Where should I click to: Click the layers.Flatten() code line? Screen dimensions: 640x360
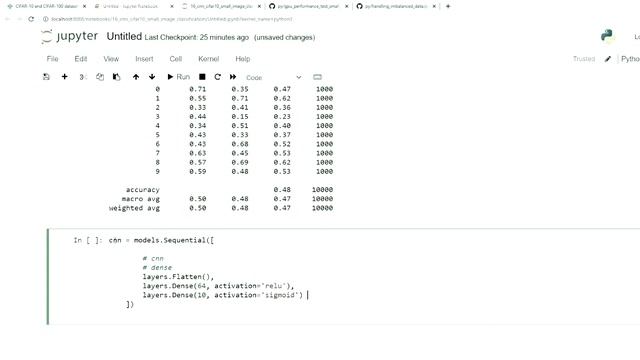click(x=178, y=277)
